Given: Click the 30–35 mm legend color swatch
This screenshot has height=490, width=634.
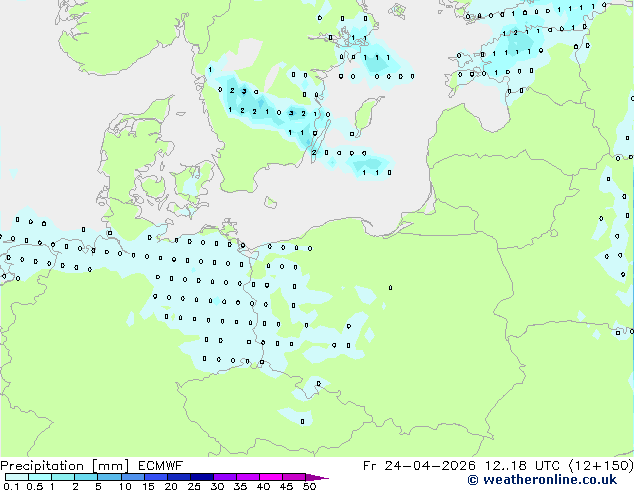Looking at the screenshot, I should [224, 477].
